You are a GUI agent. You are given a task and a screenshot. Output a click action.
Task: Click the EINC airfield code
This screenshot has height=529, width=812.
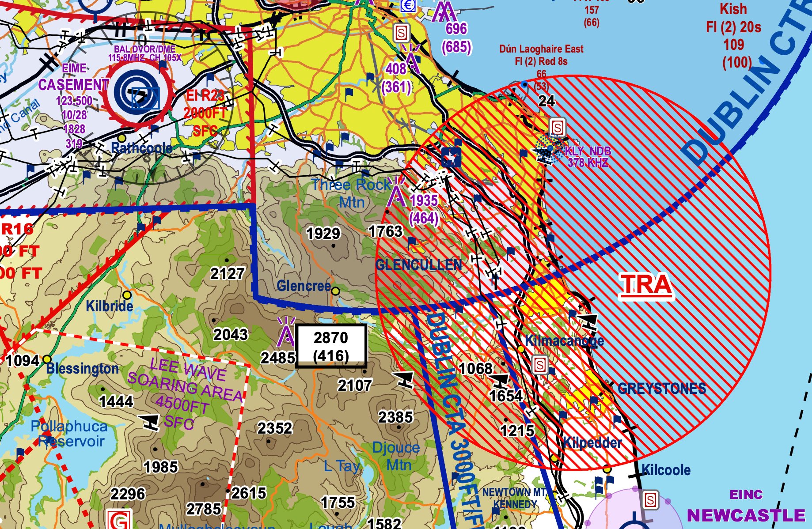(x=746, y=495)
